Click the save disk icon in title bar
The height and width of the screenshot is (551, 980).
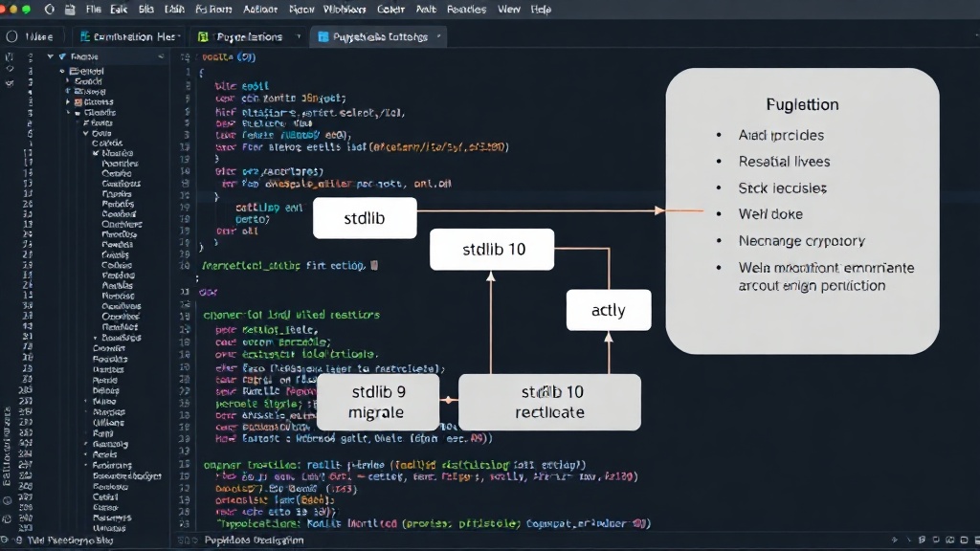[x=70, y=10]
